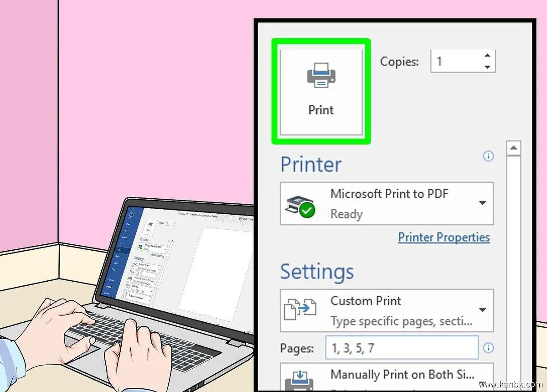Click the back arrow on the laptop's Word screen

[132, 213]
